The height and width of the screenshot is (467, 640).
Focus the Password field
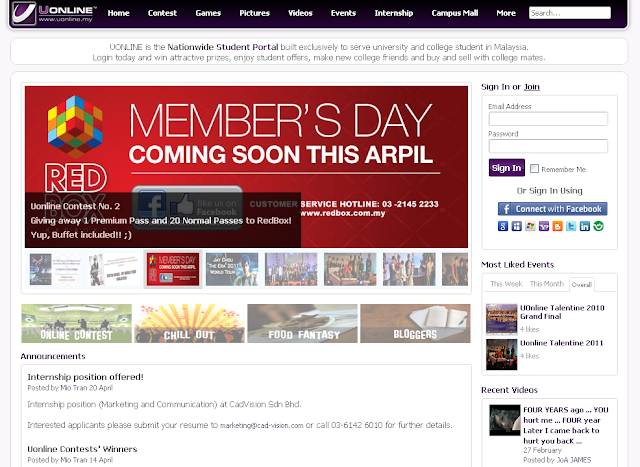coord(548,146)
